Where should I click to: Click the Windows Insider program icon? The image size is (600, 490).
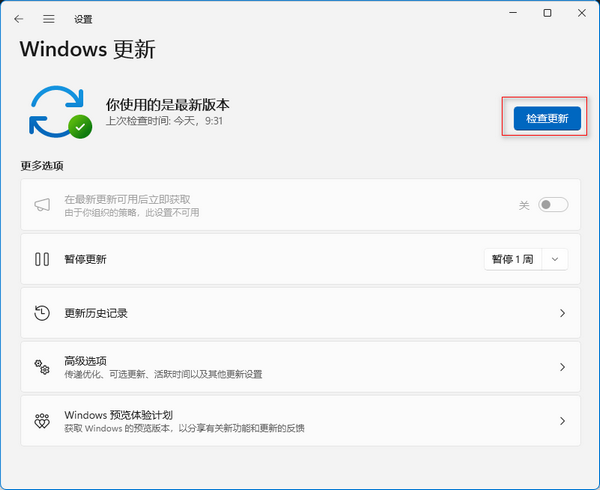42,421
